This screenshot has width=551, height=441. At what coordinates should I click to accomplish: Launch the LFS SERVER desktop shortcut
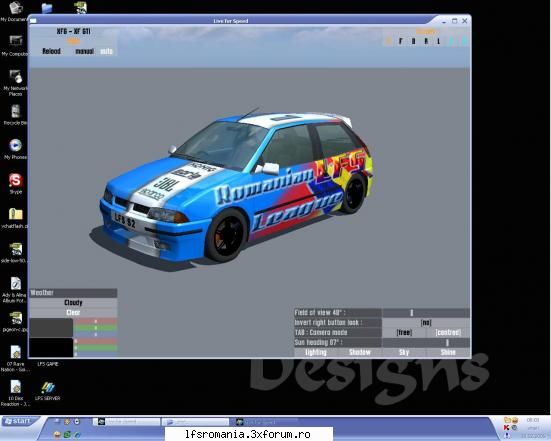pos(48,391)
